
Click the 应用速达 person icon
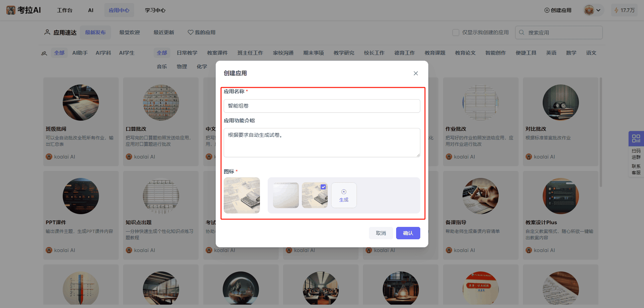point(47,32)
